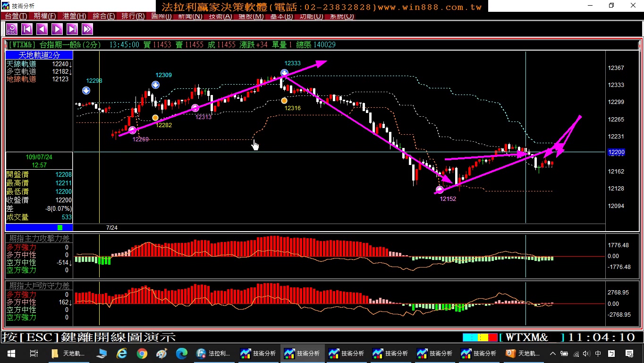Image resolution: width=644 pixels, height=363 pixels.
Task: Step forward one bar with right arrow
Action: click(x=57, y=29)
